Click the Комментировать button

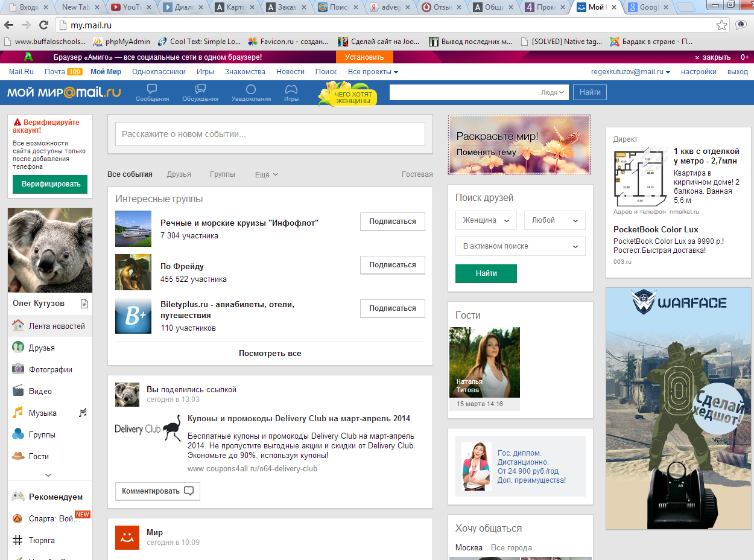click(157, 491)
